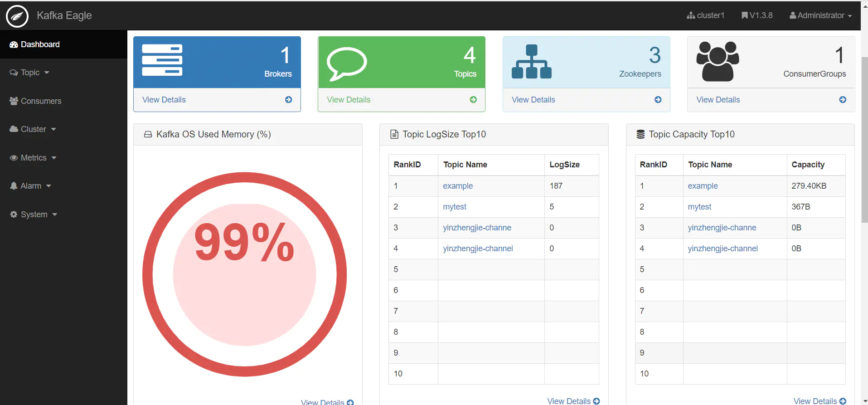Click the Brokers server stack icon
This screenshot has height=405, width=868.
162,60
